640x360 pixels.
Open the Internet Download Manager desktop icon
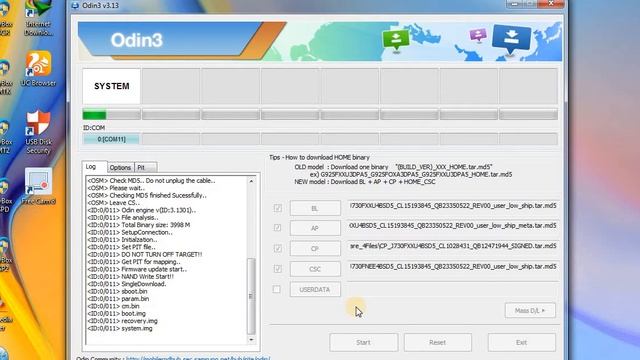38,18
